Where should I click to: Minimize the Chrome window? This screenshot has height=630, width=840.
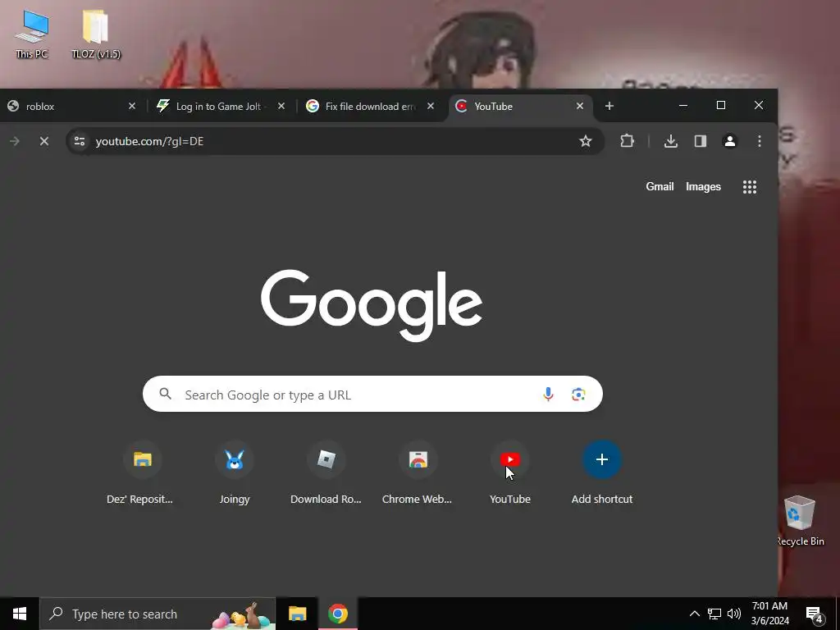[683, 106]
